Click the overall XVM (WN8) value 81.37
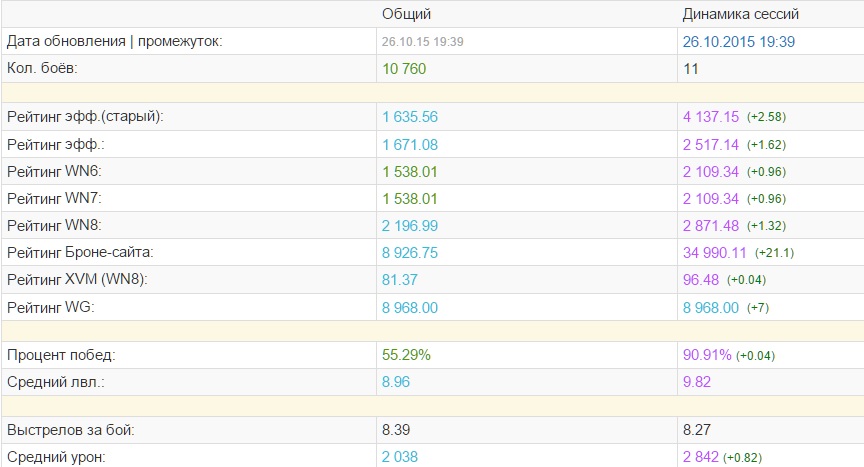The image size is (864, 467). pyautogui.click(x=402, y=281)
